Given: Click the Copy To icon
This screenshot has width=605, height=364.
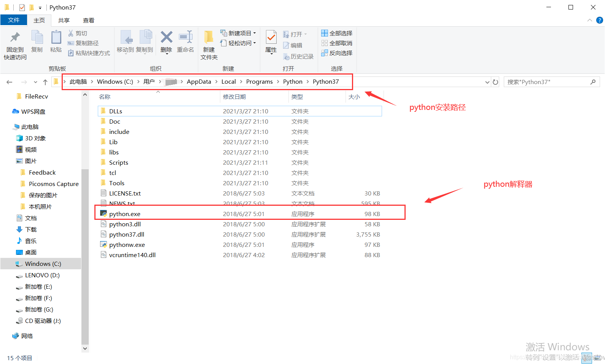Looking at the screenshot, I should 145,37.
